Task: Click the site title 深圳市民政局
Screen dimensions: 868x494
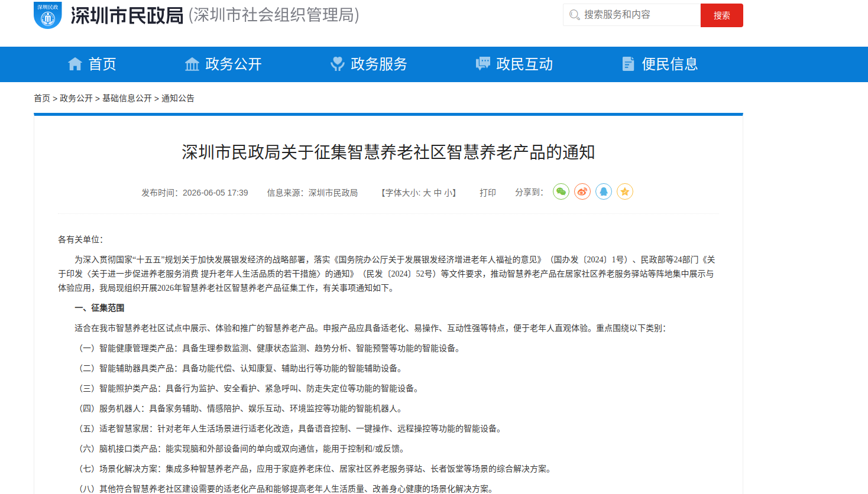Action: click(x=127, y=15)
